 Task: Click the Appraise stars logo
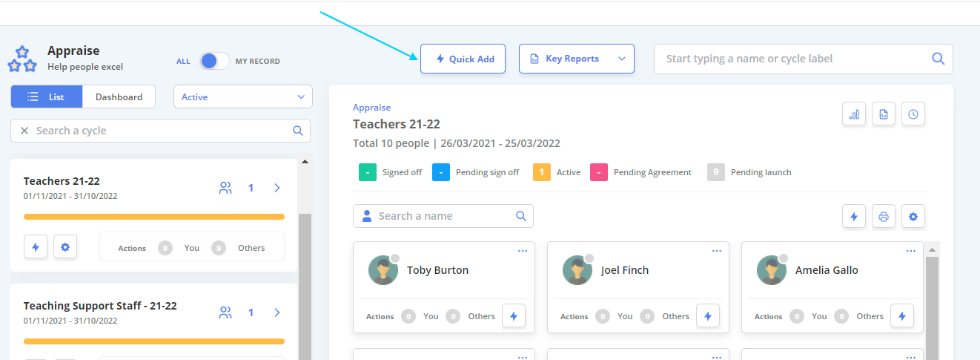22,59
